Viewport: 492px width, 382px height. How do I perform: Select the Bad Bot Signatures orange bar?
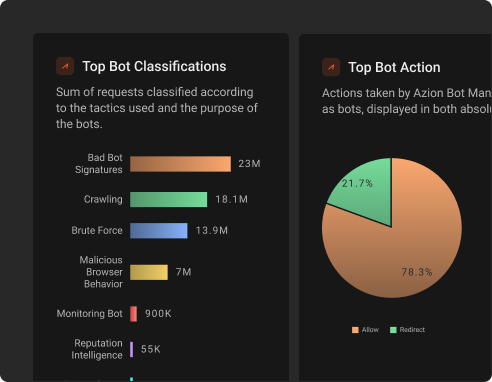180,164
